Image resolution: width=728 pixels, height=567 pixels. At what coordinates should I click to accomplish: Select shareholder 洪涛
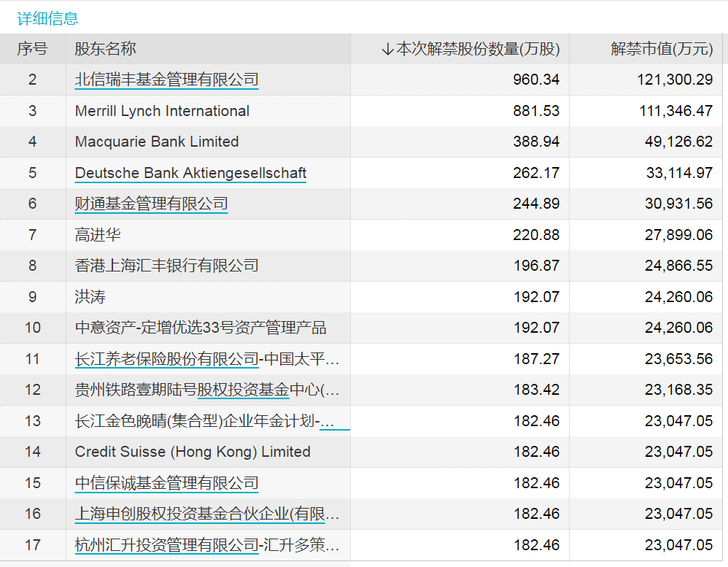[90, 297]
